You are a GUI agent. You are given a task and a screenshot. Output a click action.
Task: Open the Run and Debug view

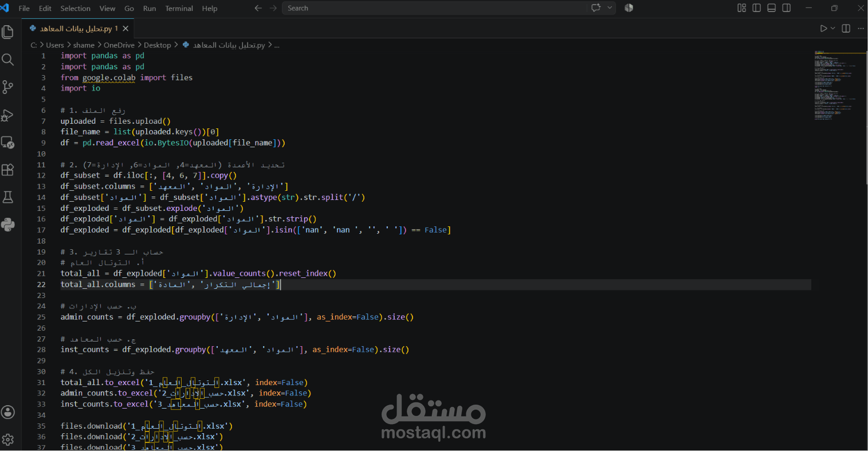point(8,115)
